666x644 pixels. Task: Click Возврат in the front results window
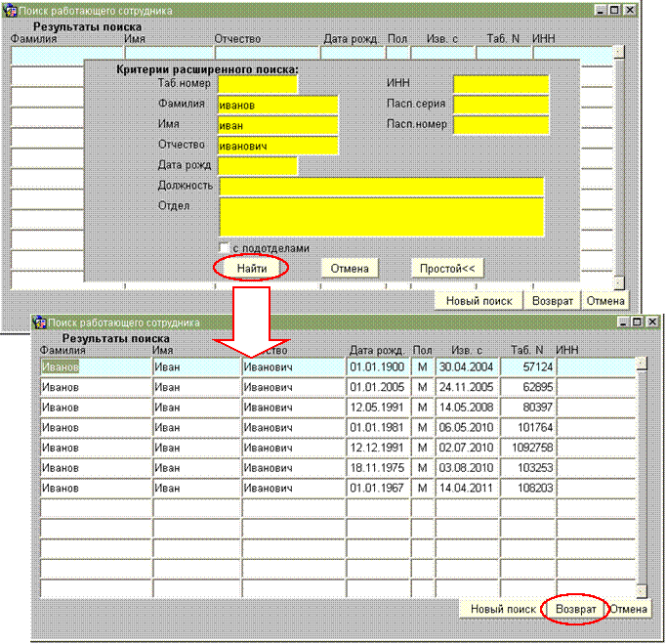coord(576,609)
